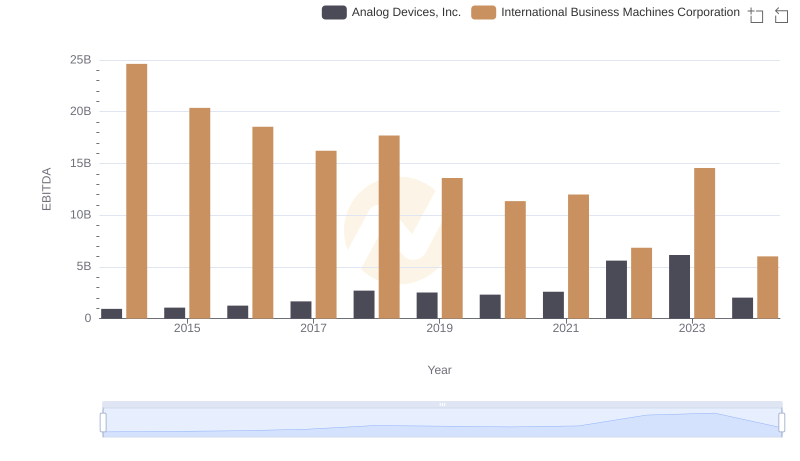The width and height of the screenshot is (800, 461).
Task: Click the top move handle of the data zoom slider
Action: (x=442, y=404)
